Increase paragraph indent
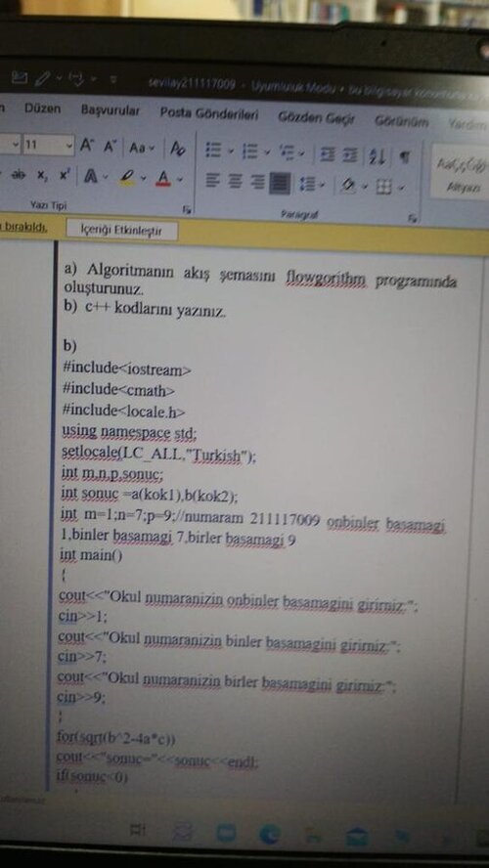 pyautogui.click(x=349, y=154)
